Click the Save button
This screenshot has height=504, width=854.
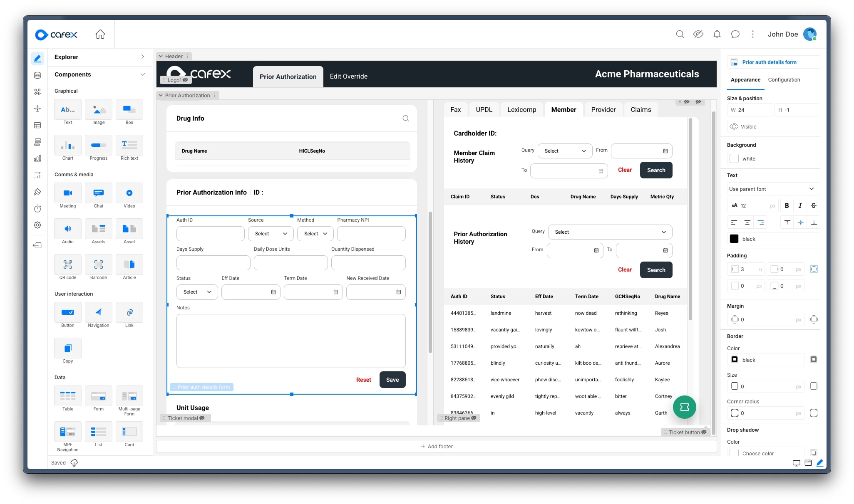click(392, 380)
